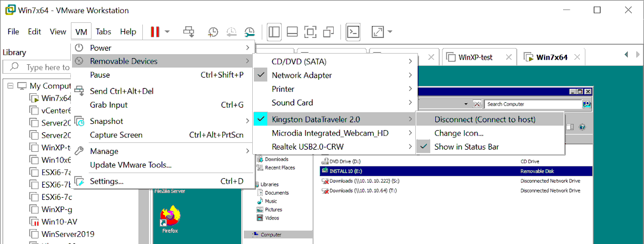The image size is (644, 244).
Task: Open the Help menu
Action: click(x=128, y=32)
